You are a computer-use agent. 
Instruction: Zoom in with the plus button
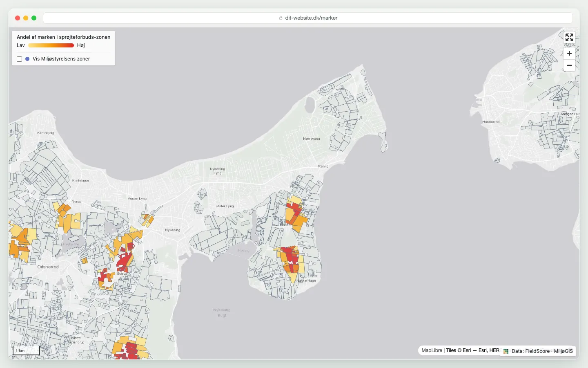click(x=569, y=54)
